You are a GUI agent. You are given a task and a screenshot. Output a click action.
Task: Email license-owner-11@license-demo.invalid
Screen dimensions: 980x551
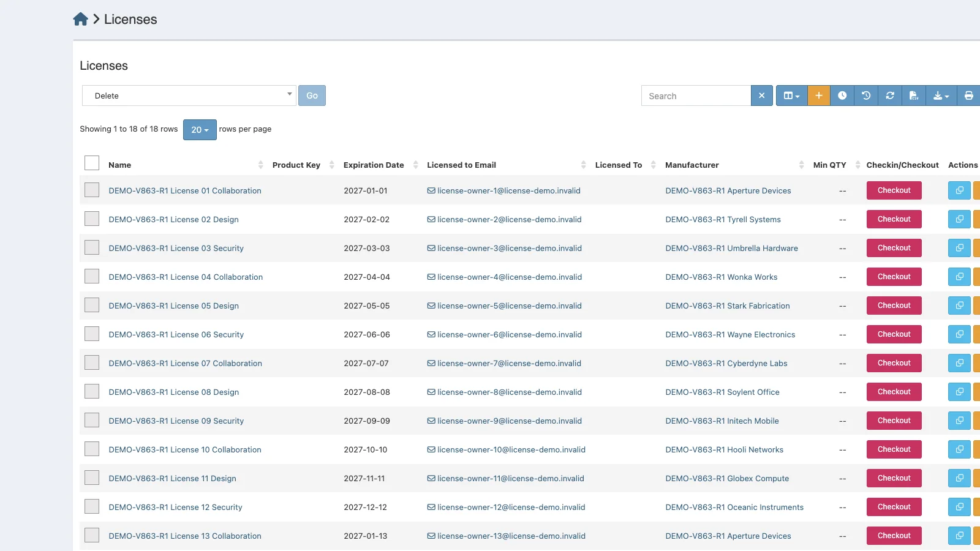tap(505, 478)
